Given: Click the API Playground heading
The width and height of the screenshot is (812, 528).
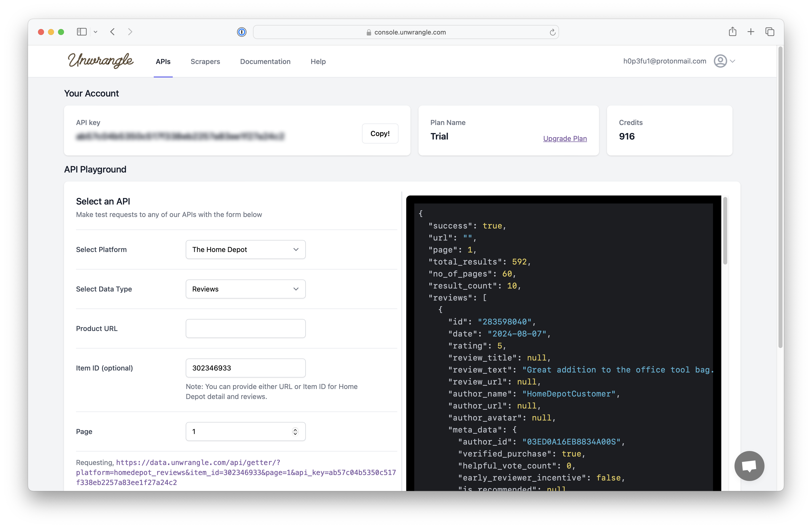Looking at the screenshot, I should tap(95, 169).
